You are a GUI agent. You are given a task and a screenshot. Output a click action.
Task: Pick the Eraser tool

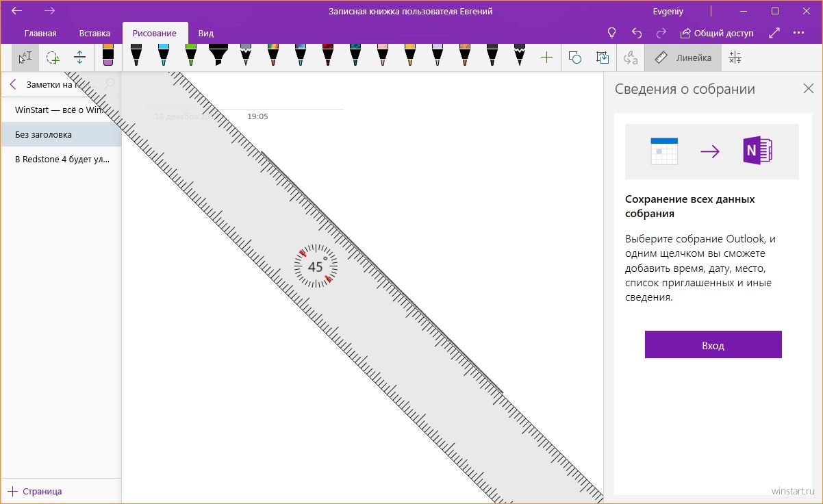coord(107,55)
